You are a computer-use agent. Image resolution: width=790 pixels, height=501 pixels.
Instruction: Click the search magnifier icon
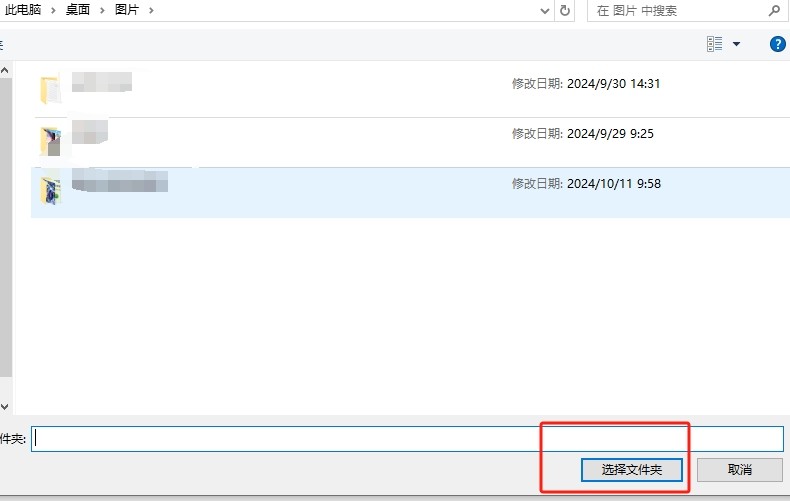(774, 11)
